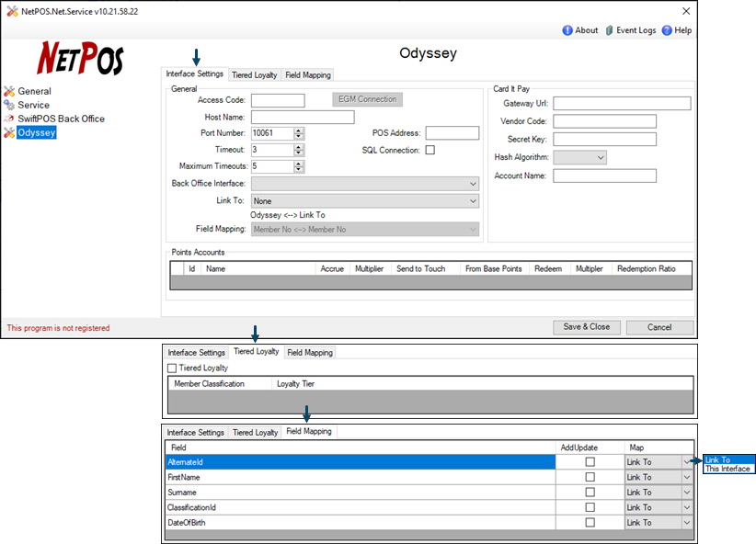Enable the SQL Connection checkbox
Image resolution: width=756 pixels, height=544 pixels.
(x=430, y=150)
